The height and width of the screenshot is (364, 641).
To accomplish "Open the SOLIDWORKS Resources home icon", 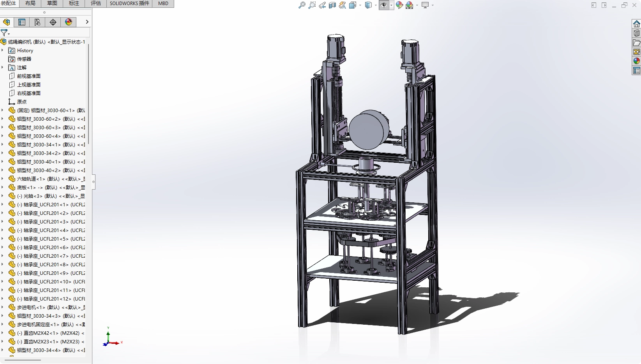I will point(637,24).
